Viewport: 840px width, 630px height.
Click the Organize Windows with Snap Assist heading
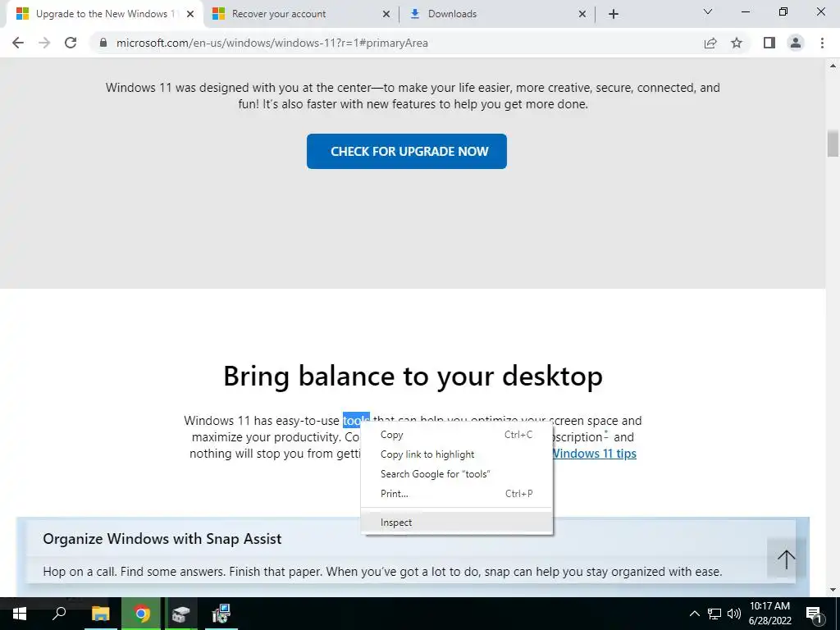(162, 538)
